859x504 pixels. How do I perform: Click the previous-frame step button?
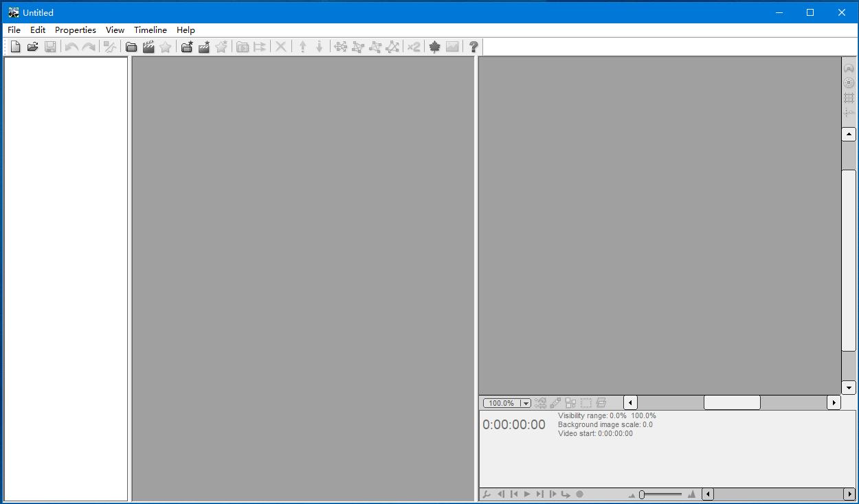coord(501,494)
